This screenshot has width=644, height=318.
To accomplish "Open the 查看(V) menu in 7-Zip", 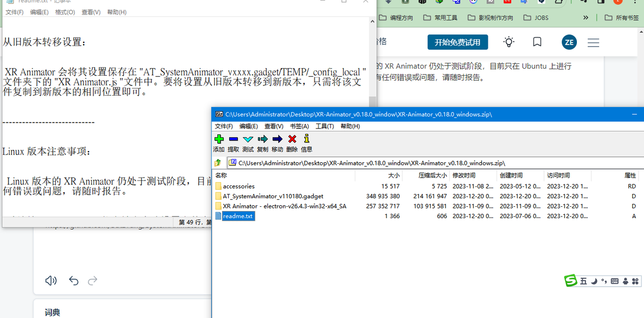I will click(x=274, y=126).
